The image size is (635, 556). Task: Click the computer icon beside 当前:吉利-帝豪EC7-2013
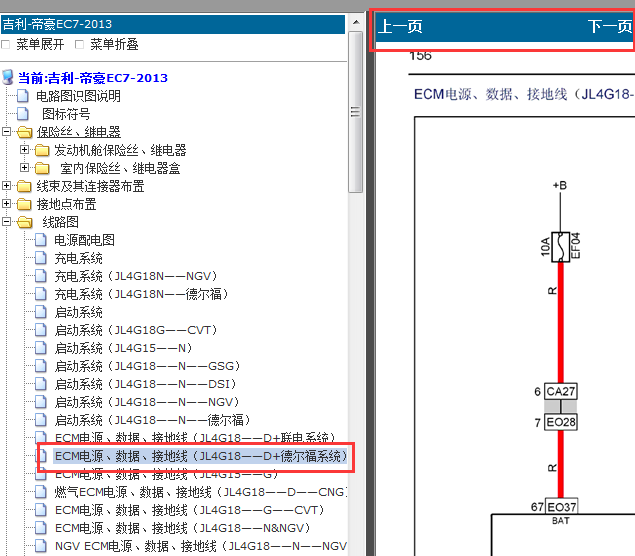click(8, 77)
